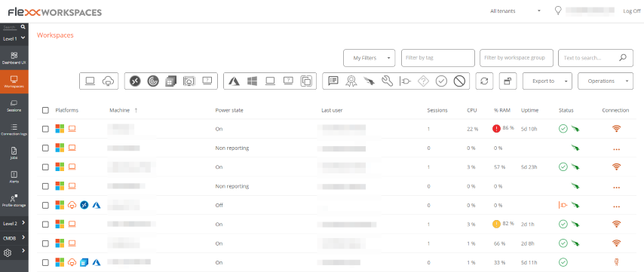Click red RAM alert icon at 86 %
The height and width of the screenshot is (272, 644).
pos(496,129)
